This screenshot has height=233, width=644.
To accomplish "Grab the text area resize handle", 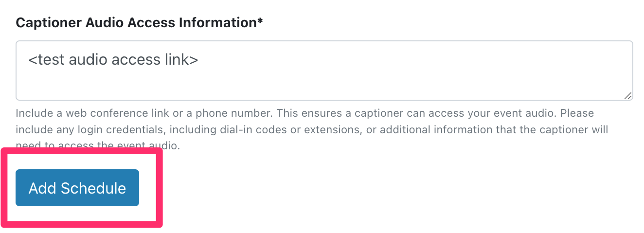I will 628,96.
